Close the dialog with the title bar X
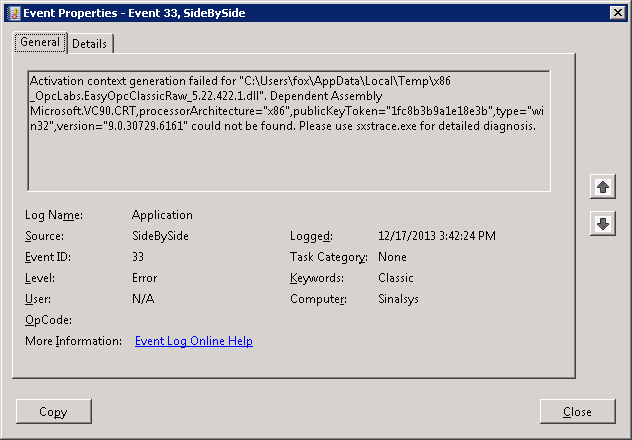 [x=617, y=12]
